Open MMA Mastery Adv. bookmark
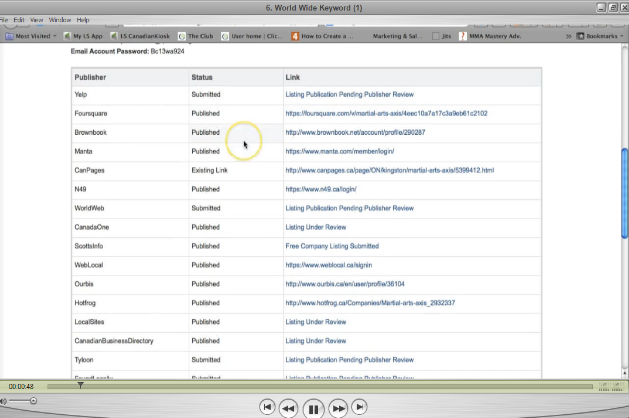The image size is (629, 418). (490, 36)
